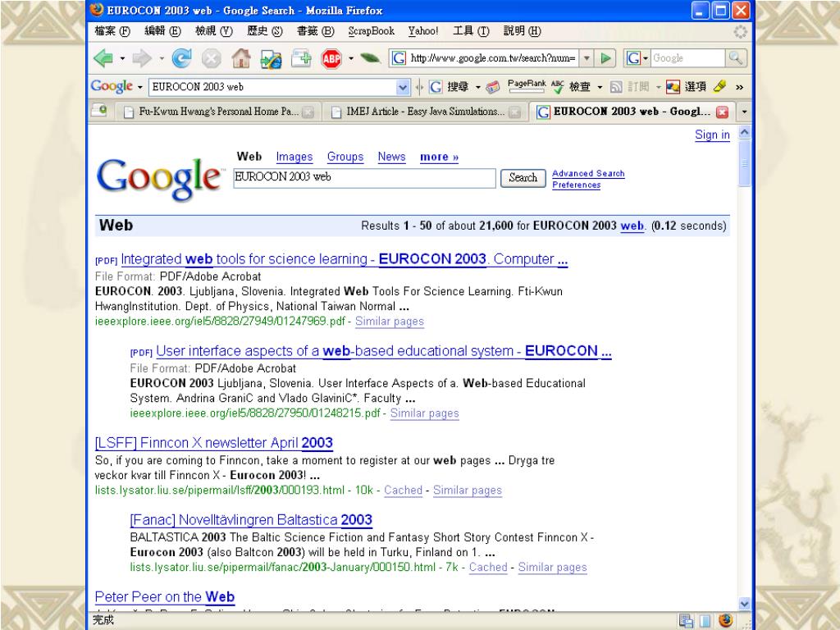
Task: Toggle the yellow highlighter tool
Action: click(x=720, y=86)
